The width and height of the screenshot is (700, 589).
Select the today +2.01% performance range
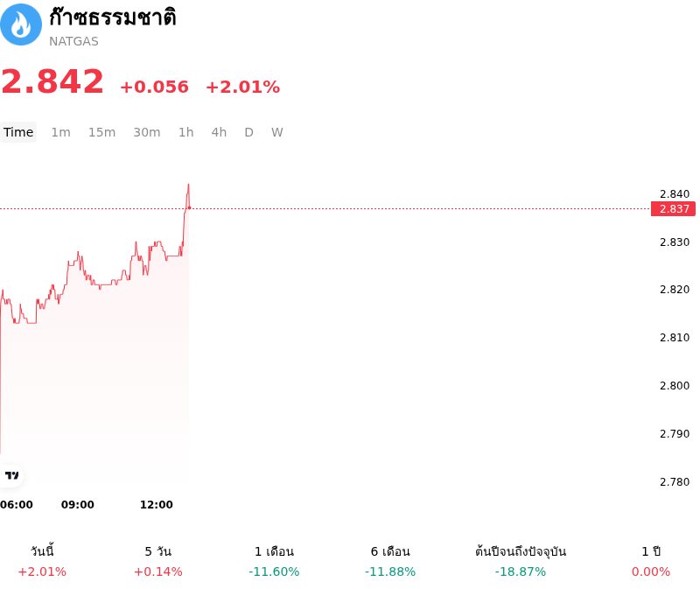click(42, 561)
